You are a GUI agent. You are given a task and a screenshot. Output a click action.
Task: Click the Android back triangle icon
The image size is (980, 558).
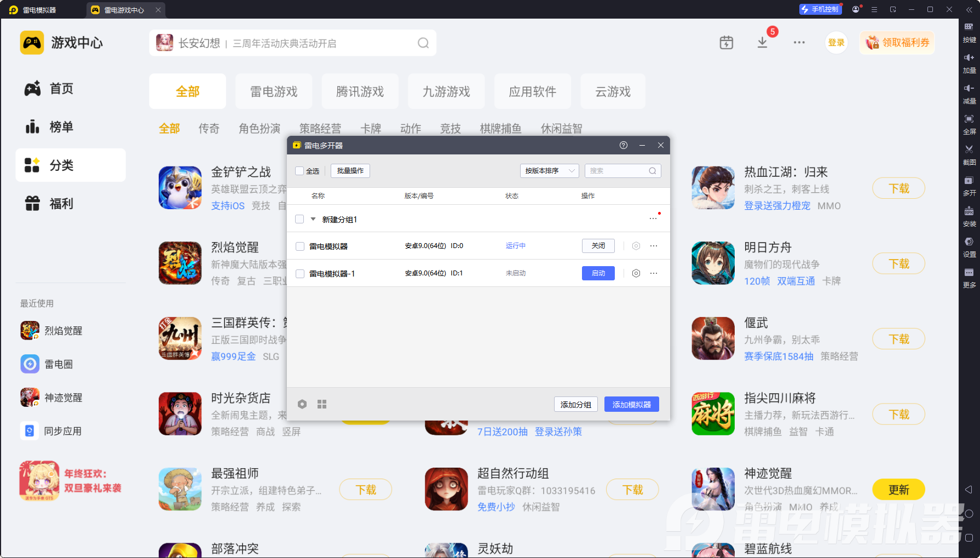pyautogui.click(x=969, y=490)
